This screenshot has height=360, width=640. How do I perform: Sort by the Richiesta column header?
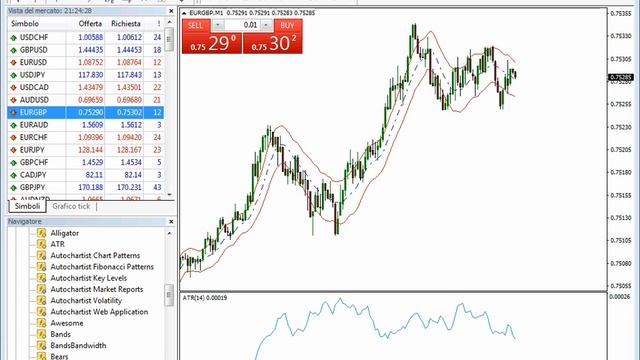[125, 24]
